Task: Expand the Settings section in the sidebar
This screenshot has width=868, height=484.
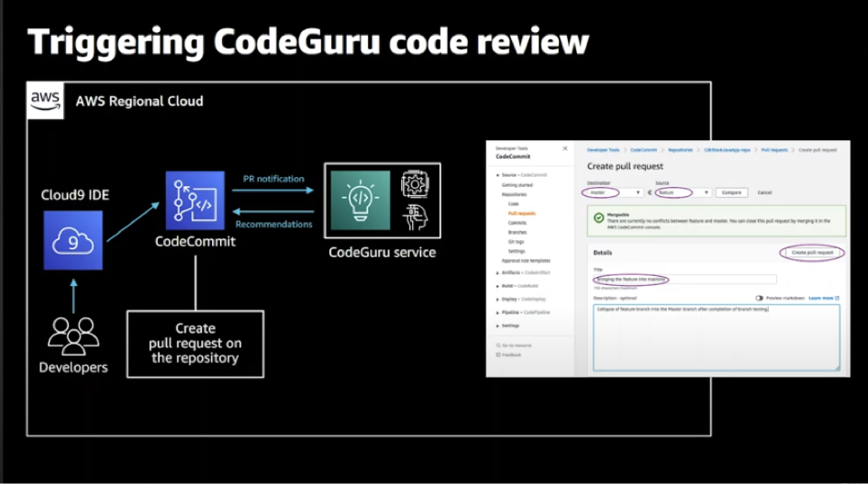Action: [497, 325]
